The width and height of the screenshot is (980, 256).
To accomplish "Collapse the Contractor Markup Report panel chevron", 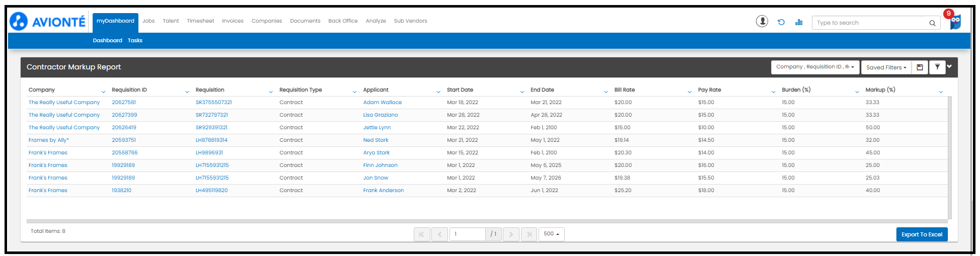I will pos(949,66).
